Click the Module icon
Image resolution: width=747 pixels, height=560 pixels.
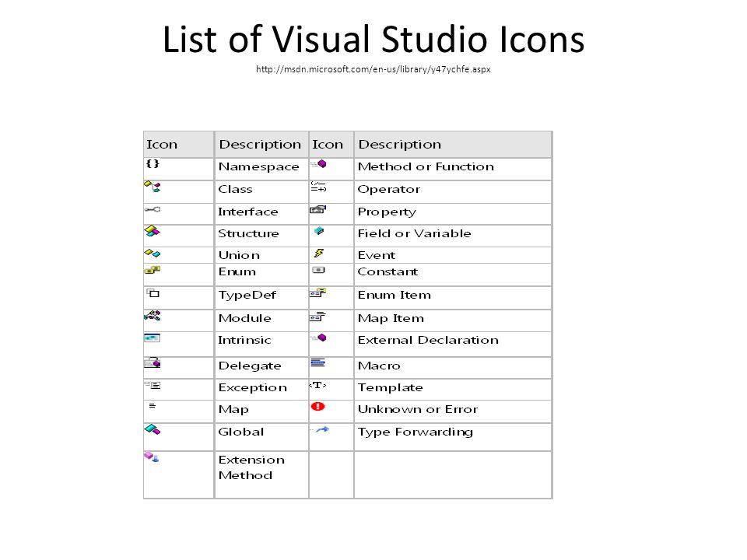pyautogui.click(x=153, y=315)
